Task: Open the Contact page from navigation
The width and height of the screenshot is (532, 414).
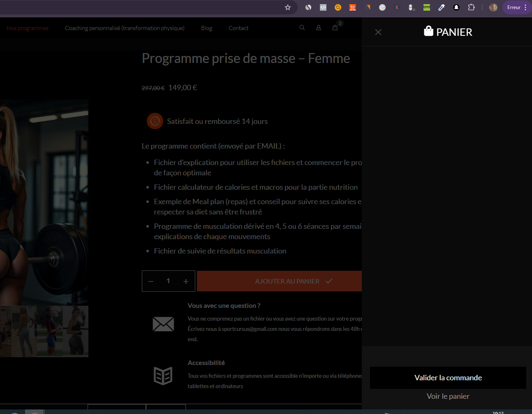Action: 238,28
